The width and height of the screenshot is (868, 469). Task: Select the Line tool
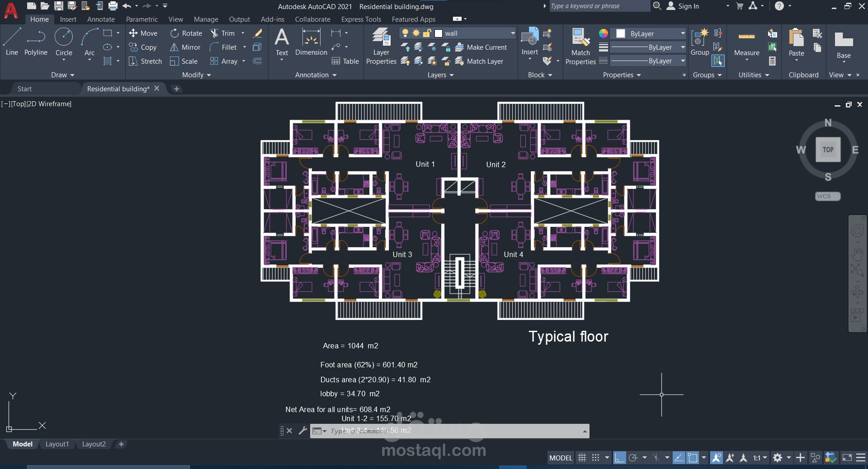[x=12, y=42]
